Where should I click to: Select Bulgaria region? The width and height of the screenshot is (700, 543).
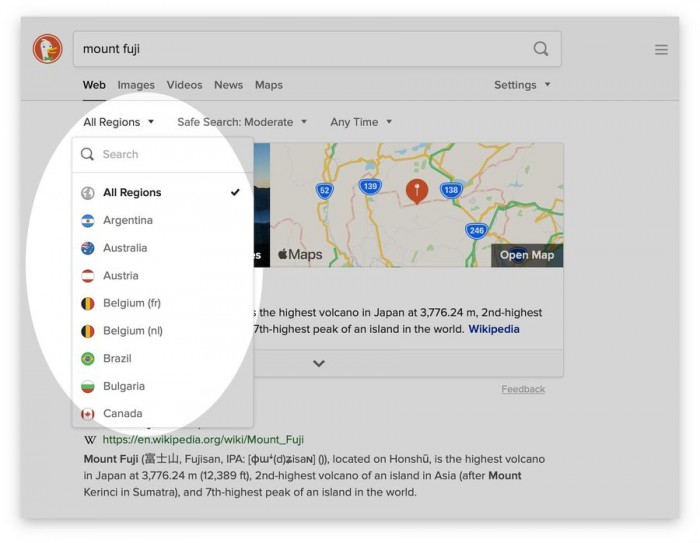[162, 386]
